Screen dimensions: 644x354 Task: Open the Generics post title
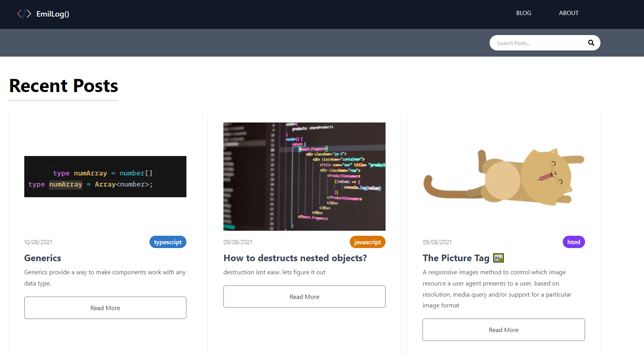click(43, 258)
